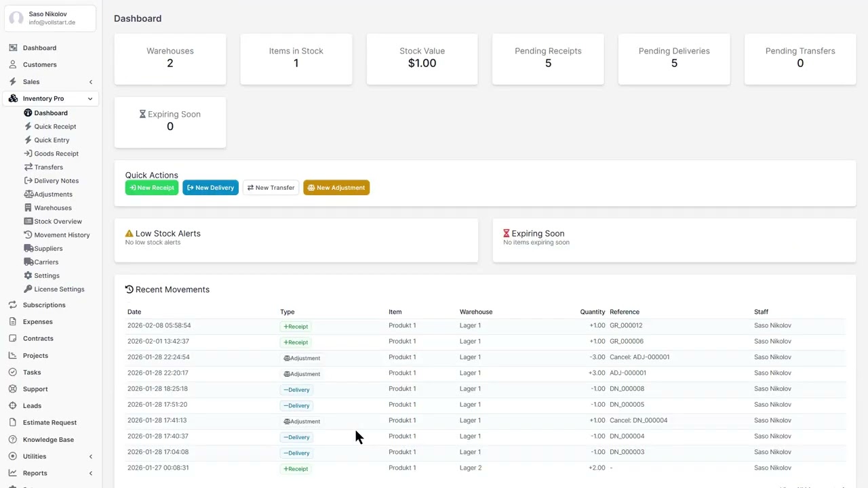The width and height of the screenshot is (868, 488).
Task: Select reference GR_000006 in movements
Action: click(627, 342)
